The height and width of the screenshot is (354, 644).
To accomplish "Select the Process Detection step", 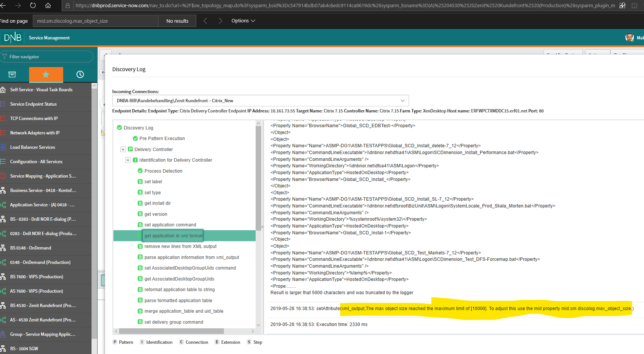I will (x=163, y=171).
